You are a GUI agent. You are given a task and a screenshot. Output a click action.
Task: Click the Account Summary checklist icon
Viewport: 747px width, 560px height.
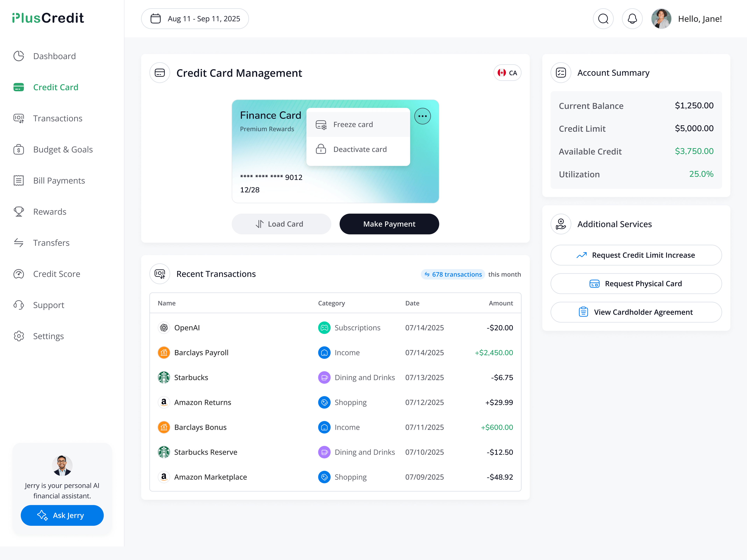coord(561,73)
